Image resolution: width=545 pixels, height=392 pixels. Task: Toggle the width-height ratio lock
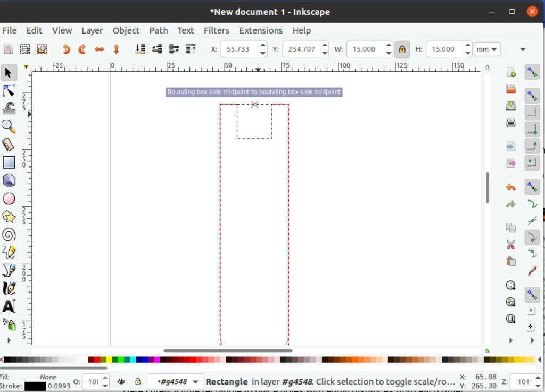(402, 49)
